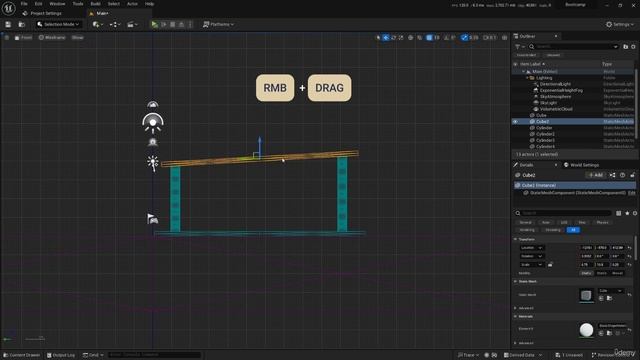Click the Add component button in Details
This screenshot has height=360, width=640.
(x=596, y=175)
